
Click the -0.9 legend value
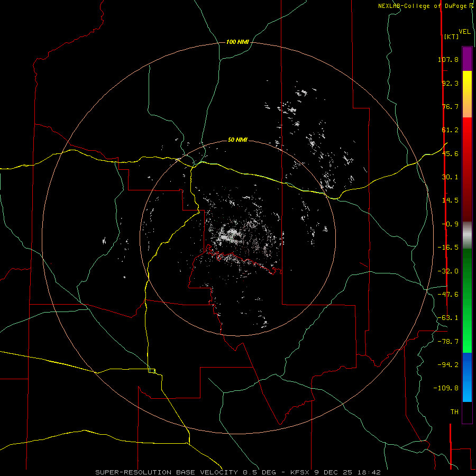[450, 224]
